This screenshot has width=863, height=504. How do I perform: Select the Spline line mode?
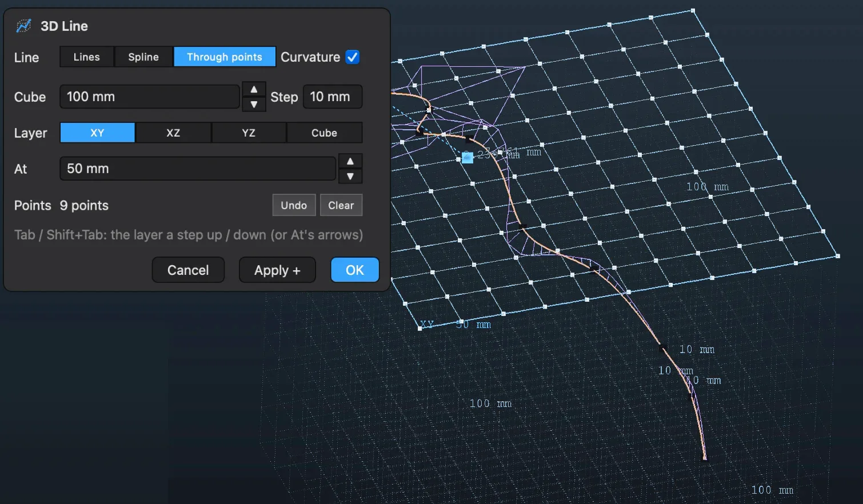pos(143,57)
